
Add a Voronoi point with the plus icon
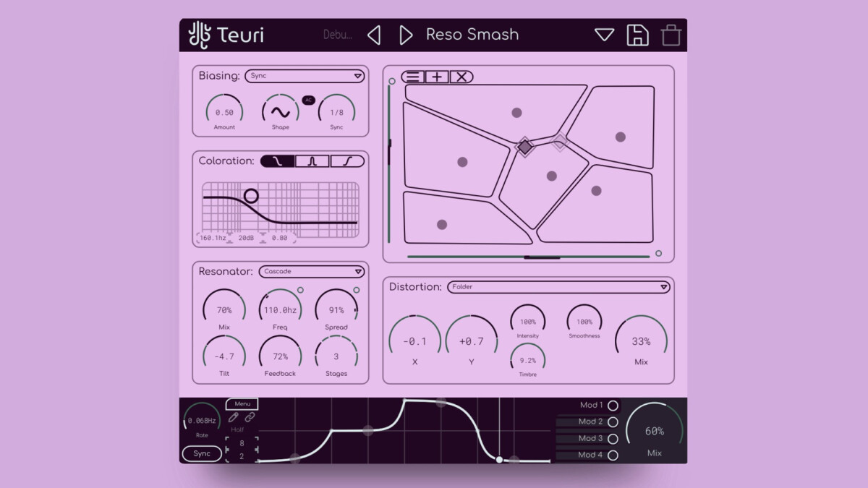tap(435, 75)
